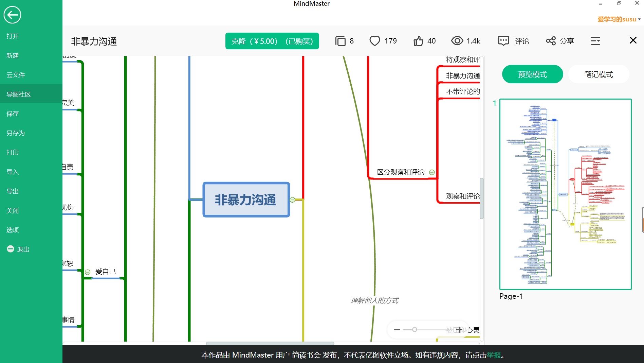Click the 克隆 (¥5.00) 已购买 button
Image resolution: width=644 pixels, height=363 pixels.
pyautogui.click(x=272, y=41)
